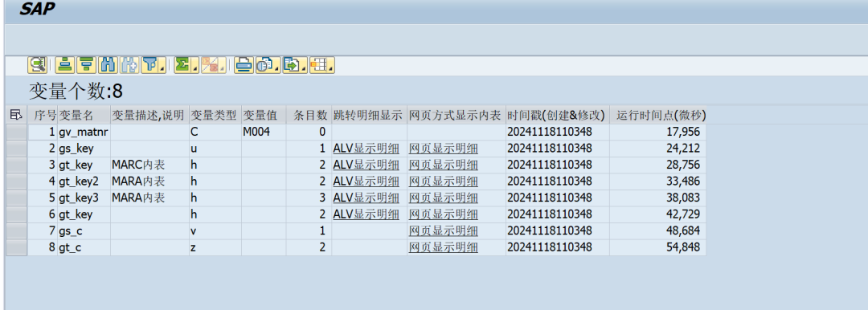The image size is (868, 310).
Task: Select row selector for gt_c row
Action: [17, 247]
